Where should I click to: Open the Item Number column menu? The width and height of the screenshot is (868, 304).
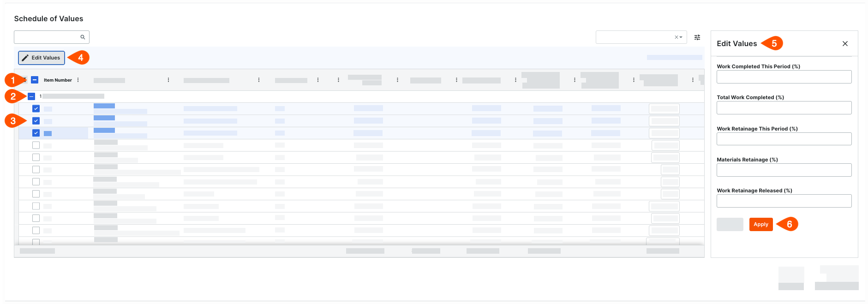pyautogui.click(x=78, y=80)
